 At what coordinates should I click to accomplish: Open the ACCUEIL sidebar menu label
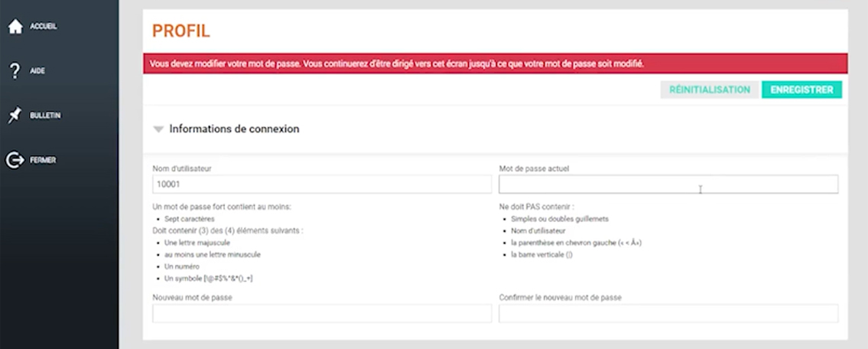43,27
